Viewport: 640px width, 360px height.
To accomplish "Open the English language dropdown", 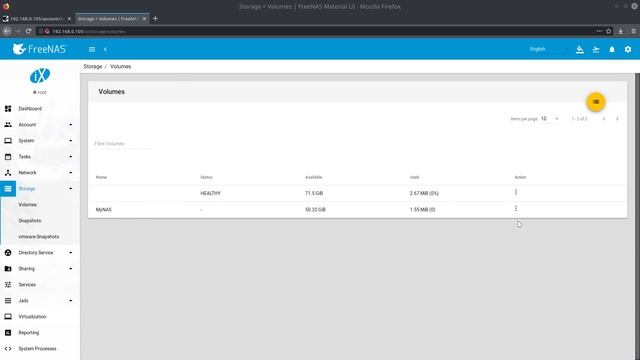I will (549, 49).
